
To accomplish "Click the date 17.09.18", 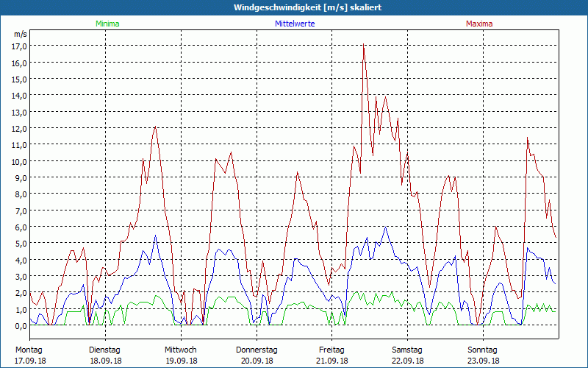I will pos(30,361).
